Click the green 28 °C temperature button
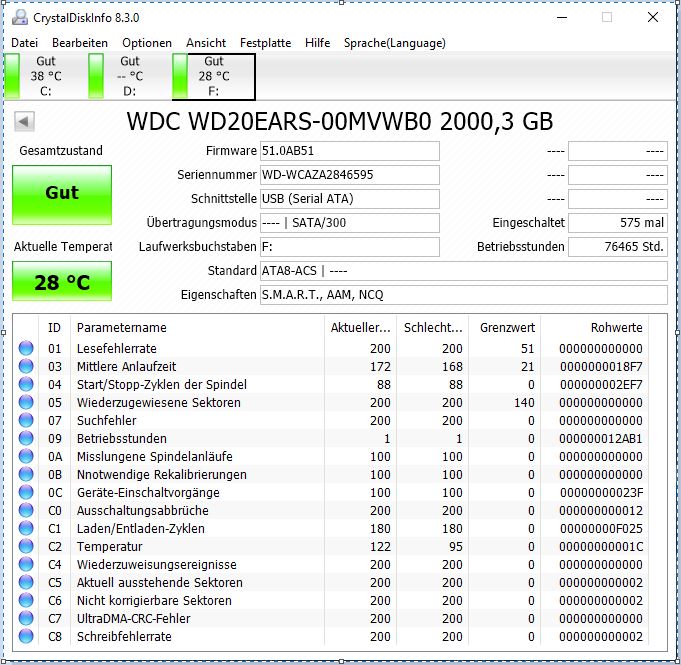The width and height of the screenshot is (681, 665). coord(62,281)
